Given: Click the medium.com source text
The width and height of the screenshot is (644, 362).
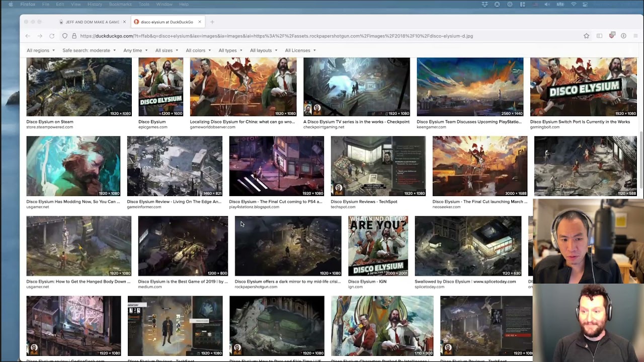Looking at the screenshot, I should click(x=150, y=287).
